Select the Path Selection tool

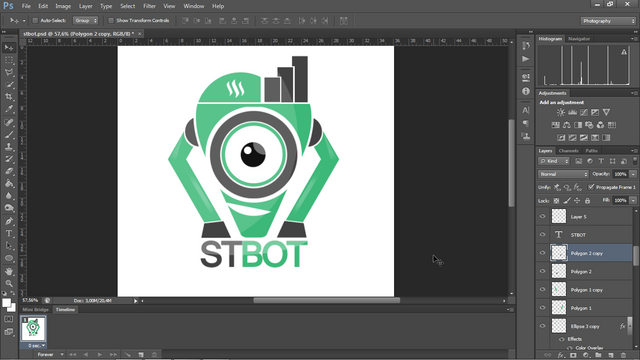(9, 246)
